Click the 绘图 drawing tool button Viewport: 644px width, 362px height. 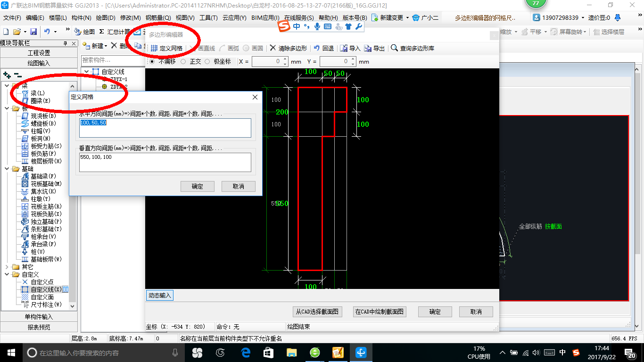click(x=84, y=32)
